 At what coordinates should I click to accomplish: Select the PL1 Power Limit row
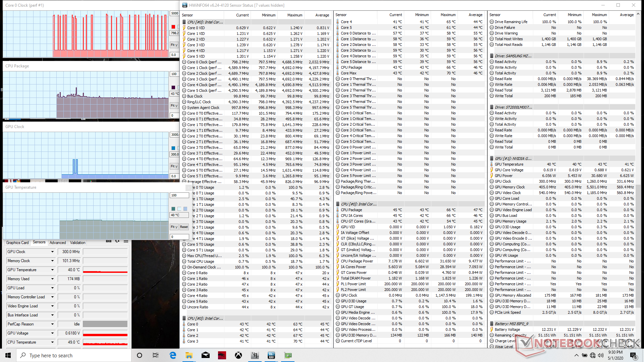411,284
